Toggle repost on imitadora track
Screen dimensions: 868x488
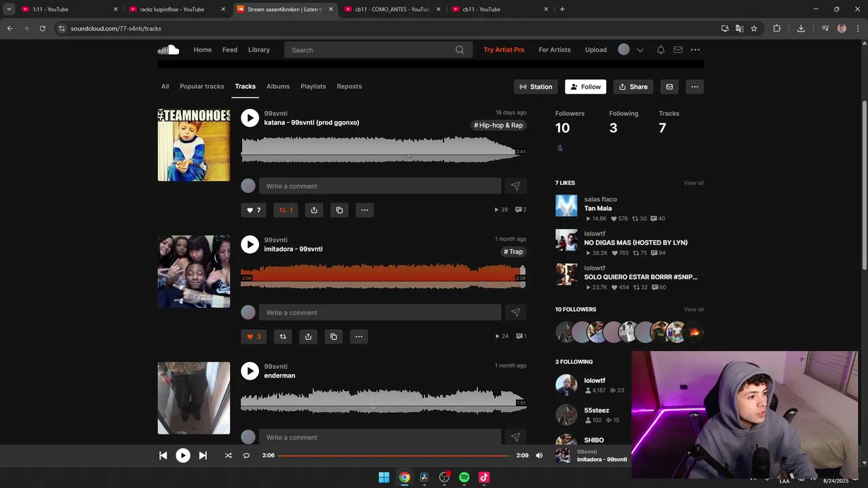(x=283, y=336)
